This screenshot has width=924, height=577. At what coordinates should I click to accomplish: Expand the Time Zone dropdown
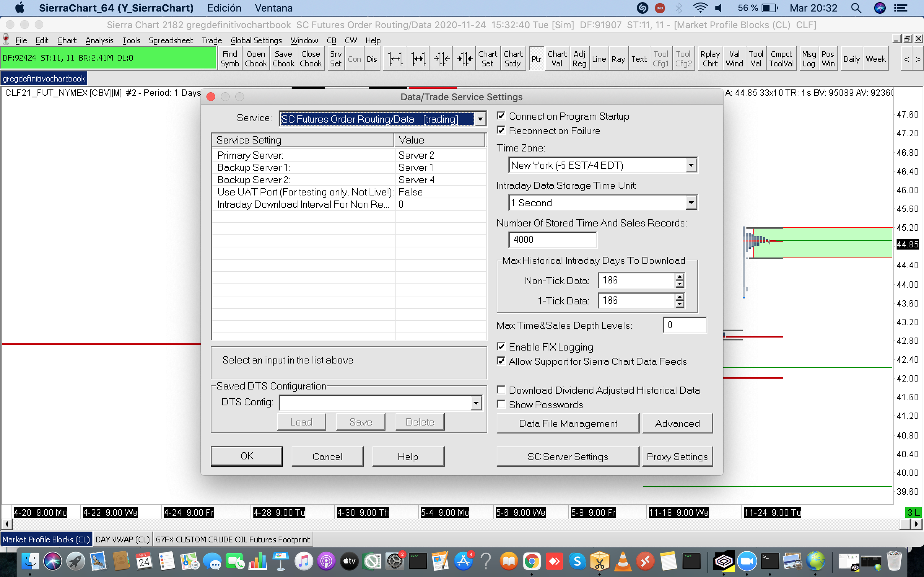click(x=691, y=165)
